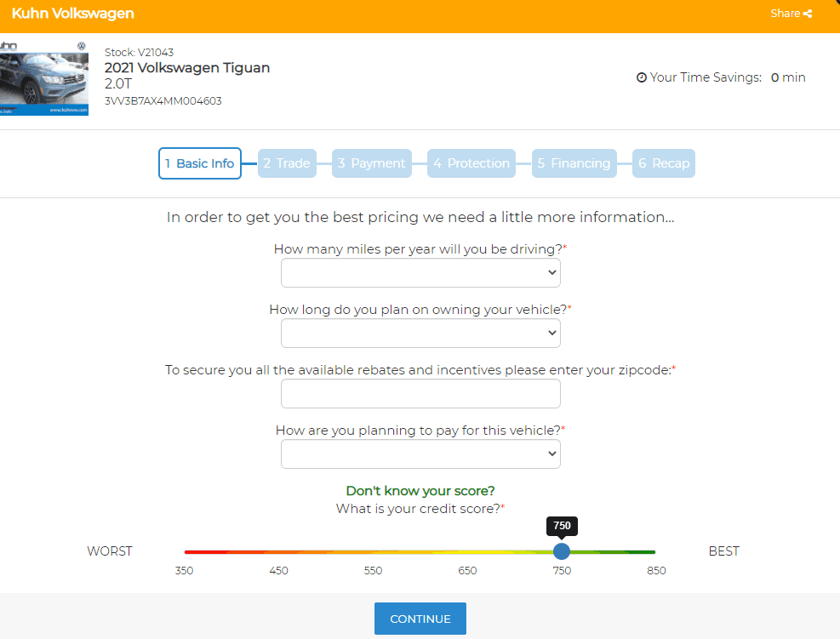Screen dimensions: 840x639
Task: Click the CONTINUE button
Action: tap(420, 619)
